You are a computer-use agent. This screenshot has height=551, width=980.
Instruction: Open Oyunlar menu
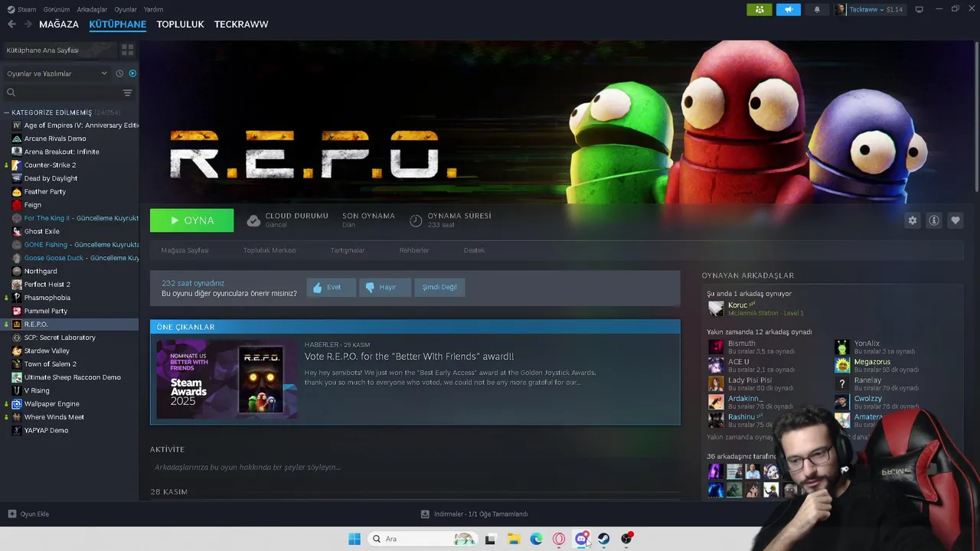coord(126,9)
